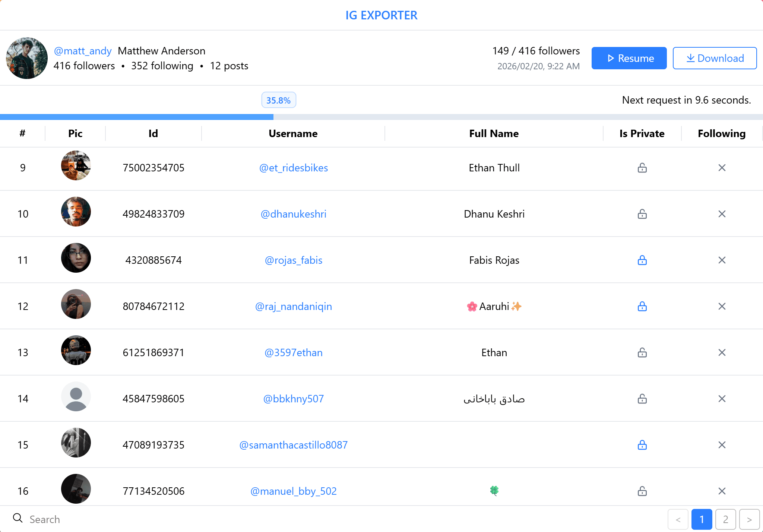This screenshot has height=532, width=763.
Task: Click the X following icon for manuel_bby_502
Action: tap(722, 491)
